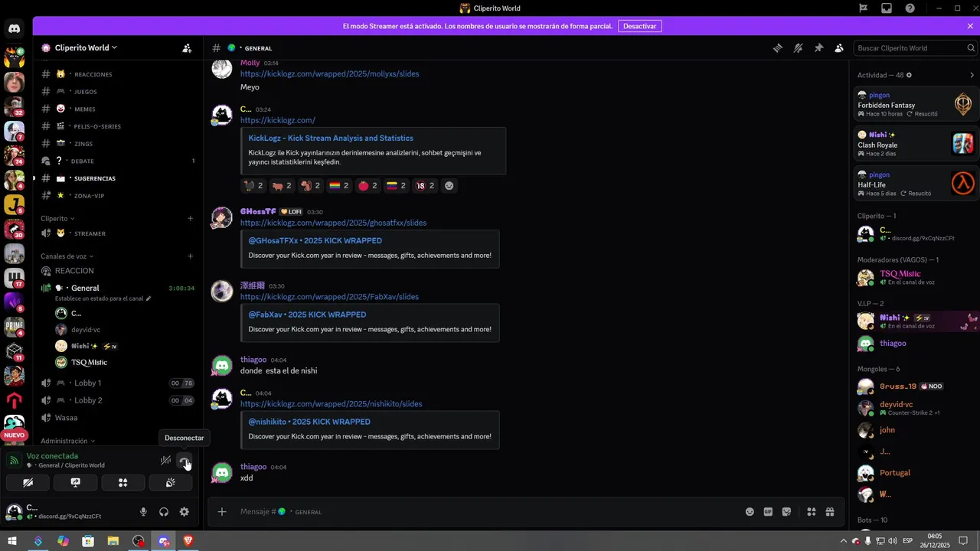Toggle member list visibility
Screen dimensions: 980x551
pos(839,48)
